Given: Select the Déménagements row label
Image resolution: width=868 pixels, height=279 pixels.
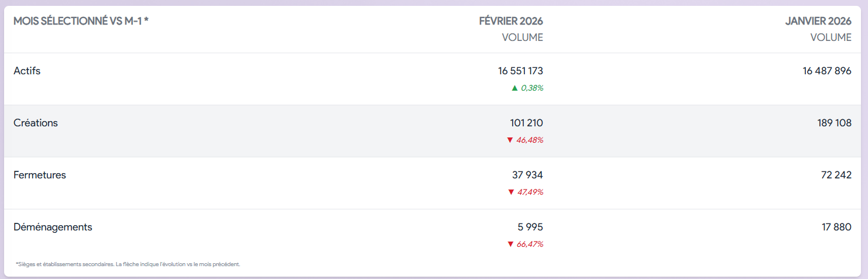Looking at the screenshot, I should 53,227.
